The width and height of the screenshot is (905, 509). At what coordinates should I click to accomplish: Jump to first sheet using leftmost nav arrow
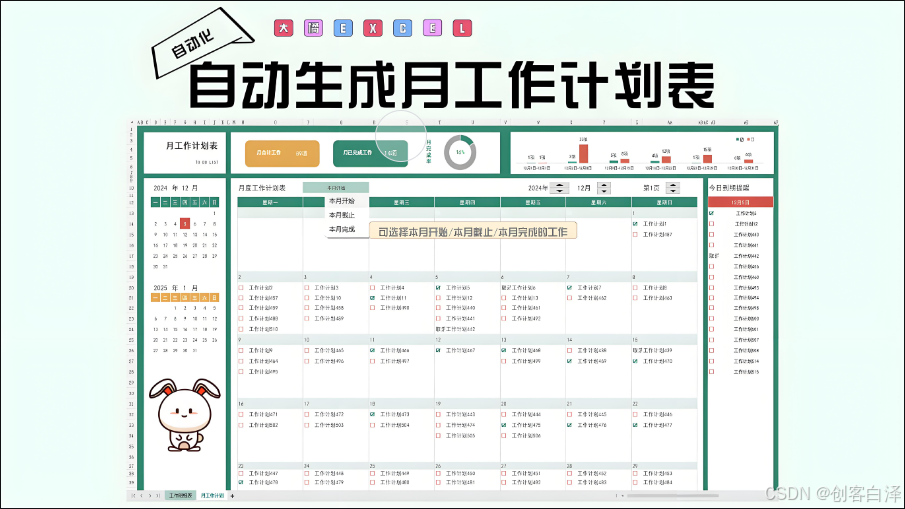(133, 496)
